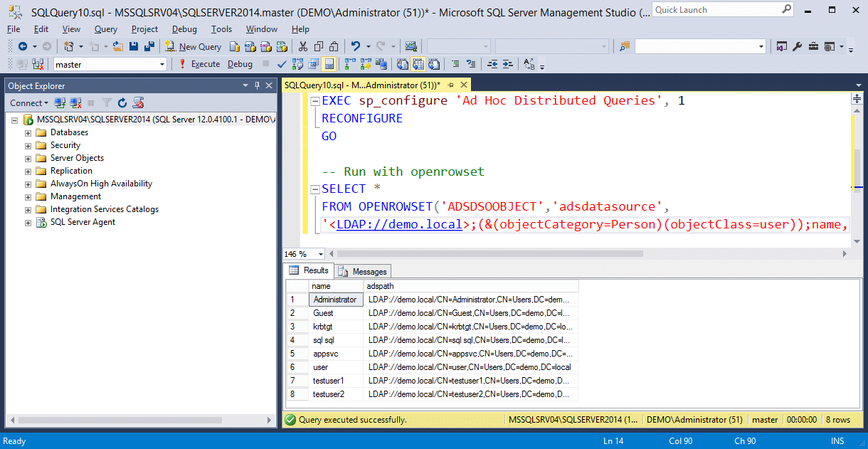Click Display Estimated Execution Plan icon
The image size is (868, 449).
[297, 64]
